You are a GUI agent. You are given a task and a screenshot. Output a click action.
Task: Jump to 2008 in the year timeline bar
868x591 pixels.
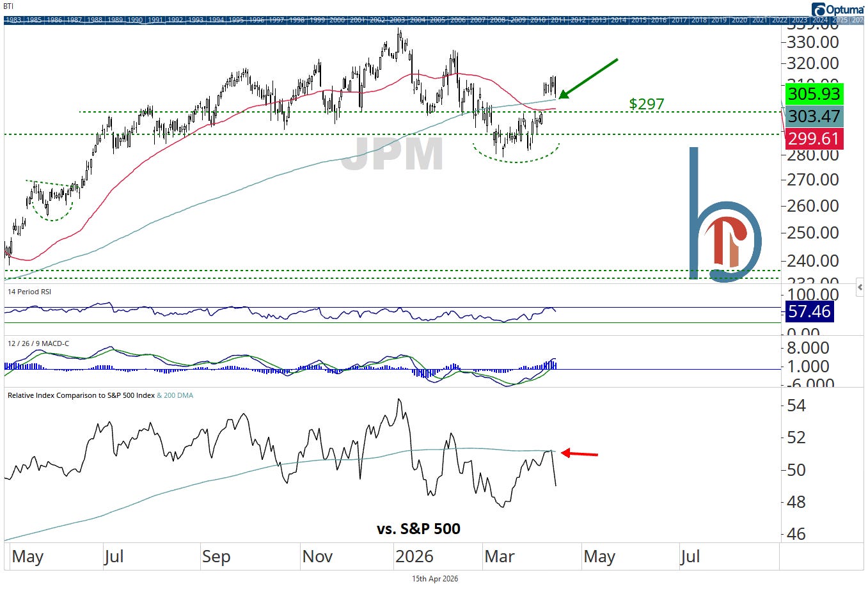498,20
